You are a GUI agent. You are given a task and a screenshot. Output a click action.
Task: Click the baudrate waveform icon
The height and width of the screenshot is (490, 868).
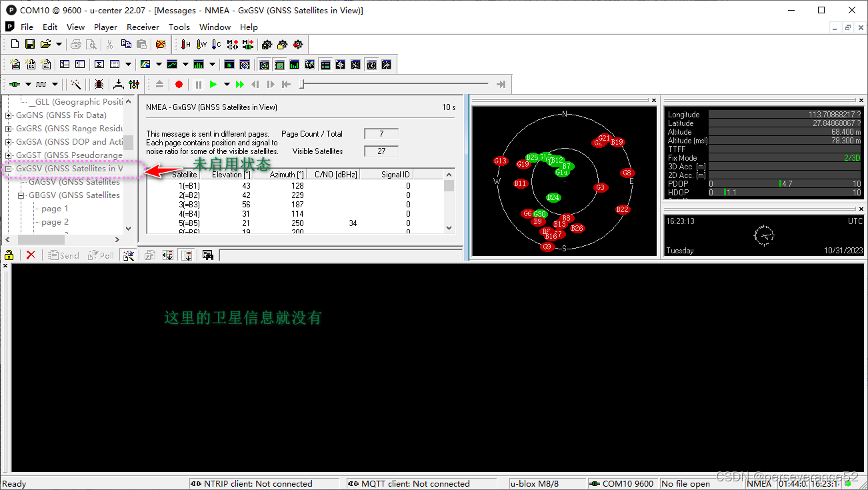tap(41, 84)
